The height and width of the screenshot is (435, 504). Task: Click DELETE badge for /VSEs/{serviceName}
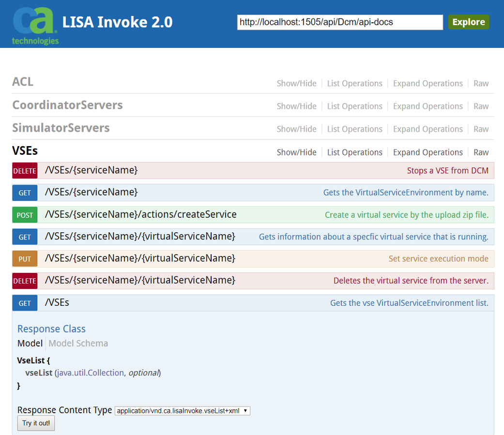(x=25, y=171)
